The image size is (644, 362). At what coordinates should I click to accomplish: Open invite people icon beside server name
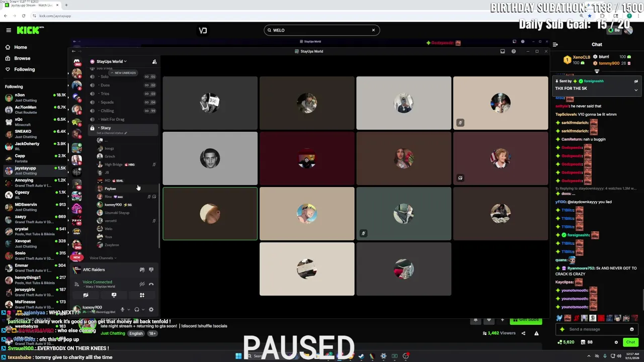154,61
